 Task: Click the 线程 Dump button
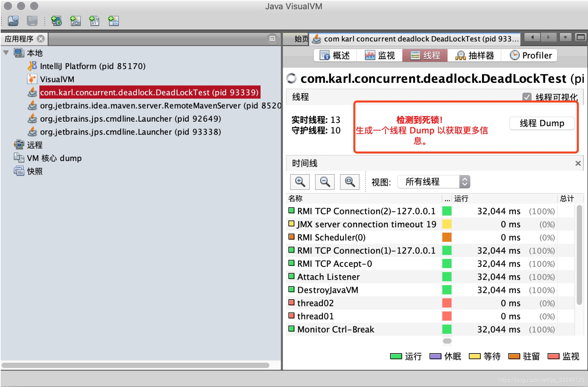click(x=542, y=123)
